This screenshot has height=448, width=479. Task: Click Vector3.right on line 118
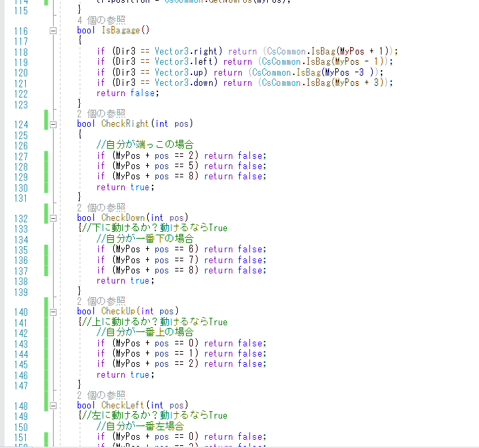coord(186,51)
